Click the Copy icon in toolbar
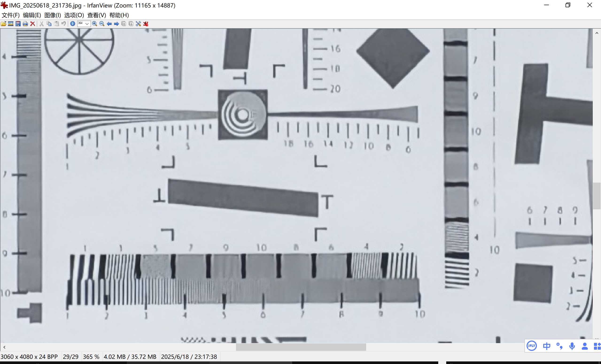 point(49,24)
